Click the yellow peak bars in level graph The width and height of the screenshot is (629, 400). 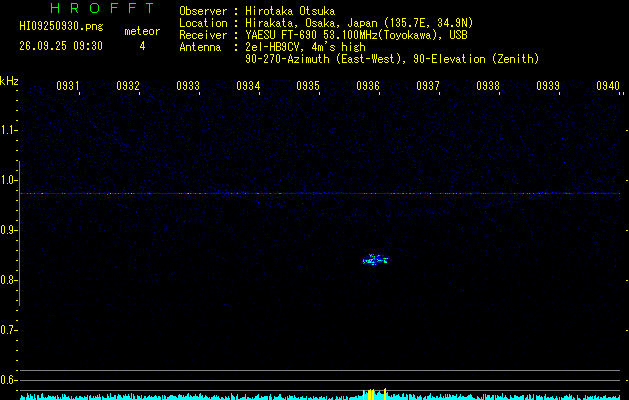tap(374, 394)
